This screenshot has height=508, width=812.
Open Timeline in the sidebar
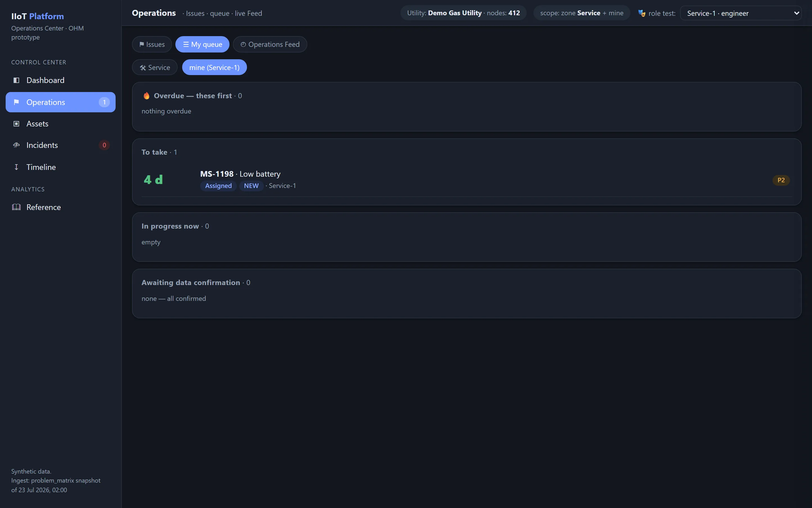(x=60, y=167)
